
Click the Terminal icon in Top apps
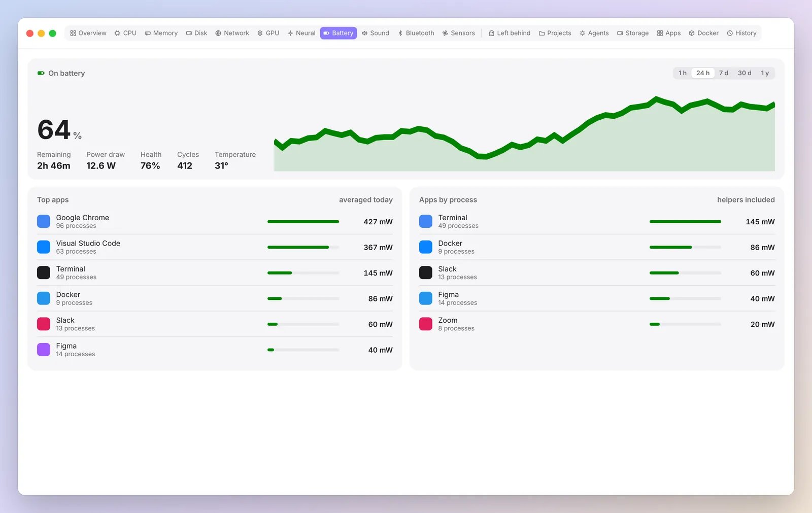click(x=44, y=272)
